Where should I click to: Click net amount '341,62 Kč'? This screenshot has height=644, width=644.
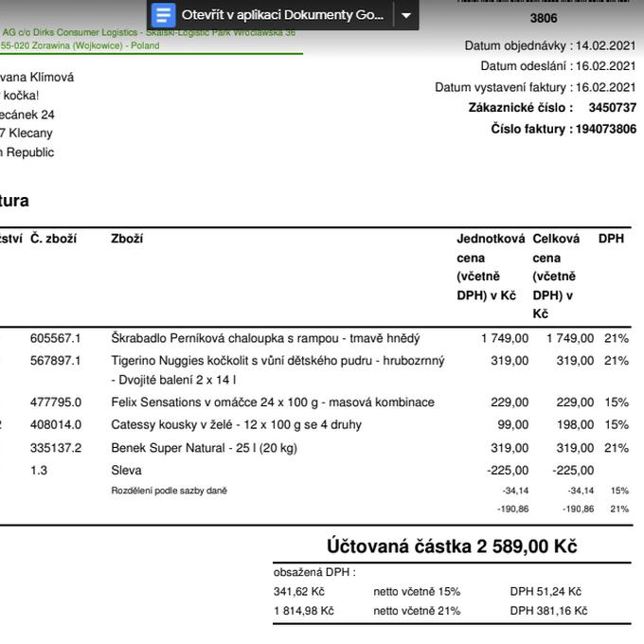[299, 591]
